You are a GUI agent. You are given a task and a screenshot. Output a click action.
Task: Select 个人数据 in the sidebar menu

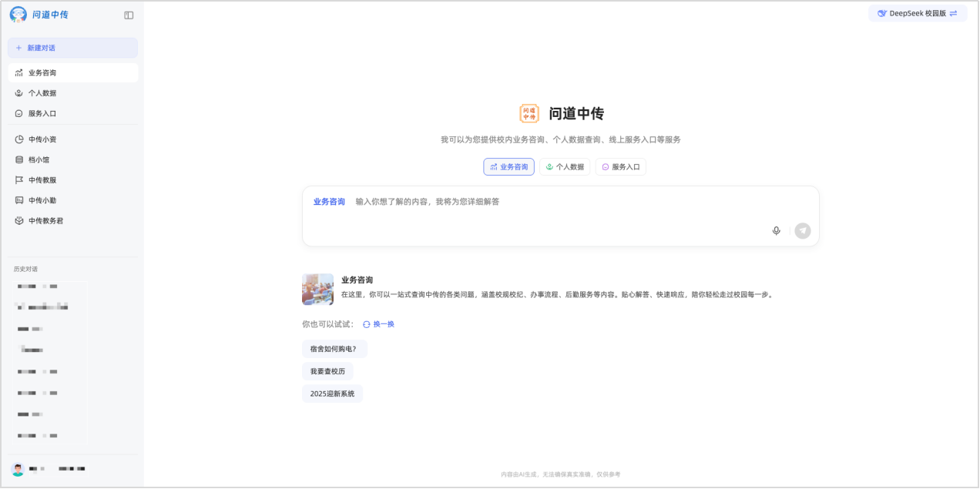point(42,93)
